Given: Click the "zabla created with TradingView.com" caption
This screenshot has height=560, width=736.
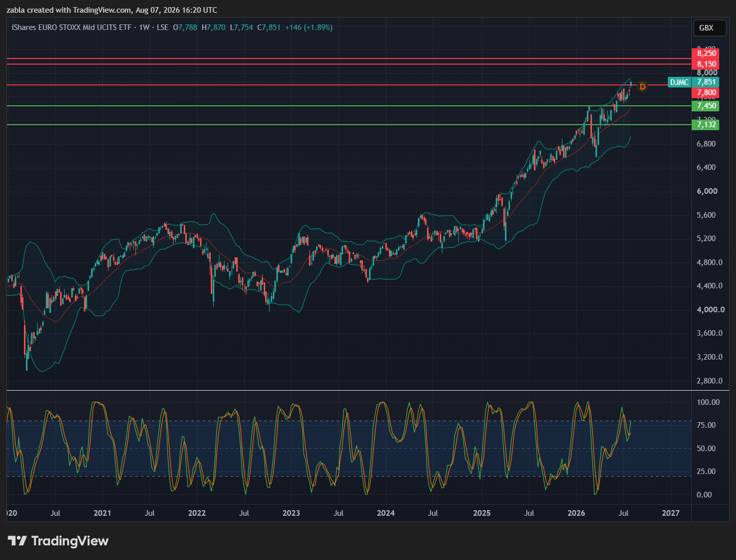Looking at the screenshot, I should [69, 10].
